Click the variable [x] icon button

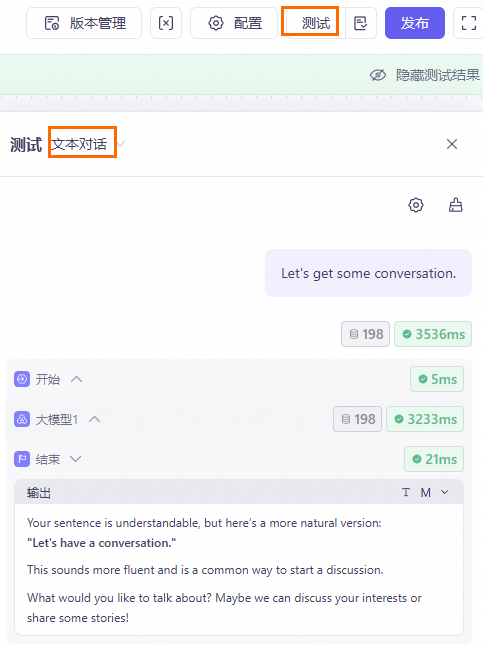pos(166,23)
